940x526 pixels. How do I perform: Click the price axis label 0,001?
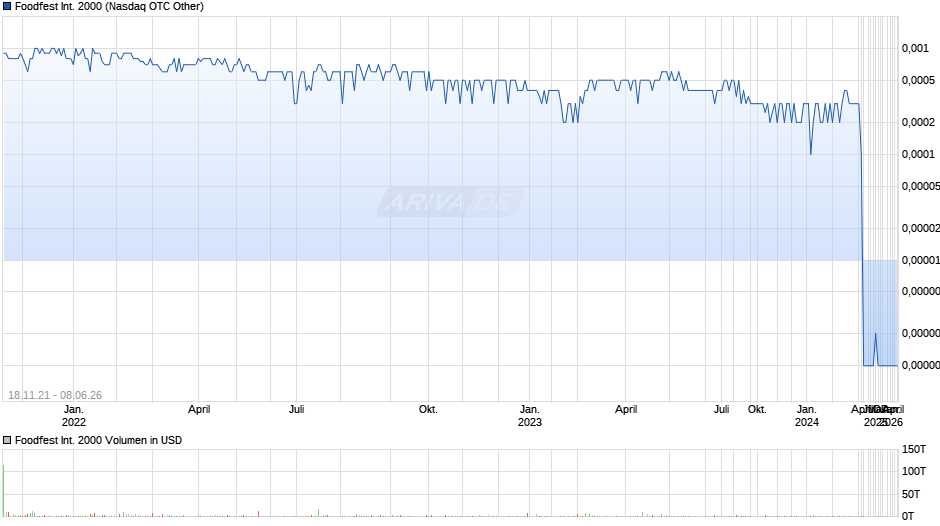point(915,49)
